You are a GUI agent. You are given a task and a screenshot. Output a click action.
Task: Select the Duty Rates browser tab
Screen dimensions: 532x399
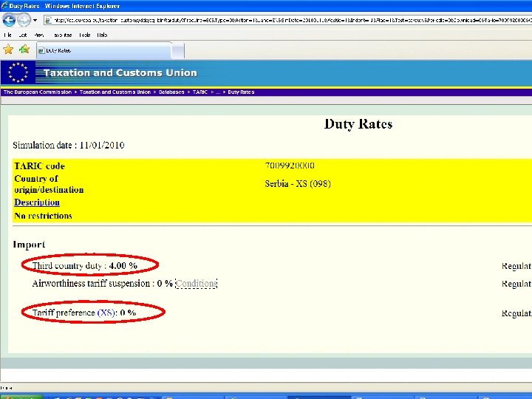coord(104,50)
